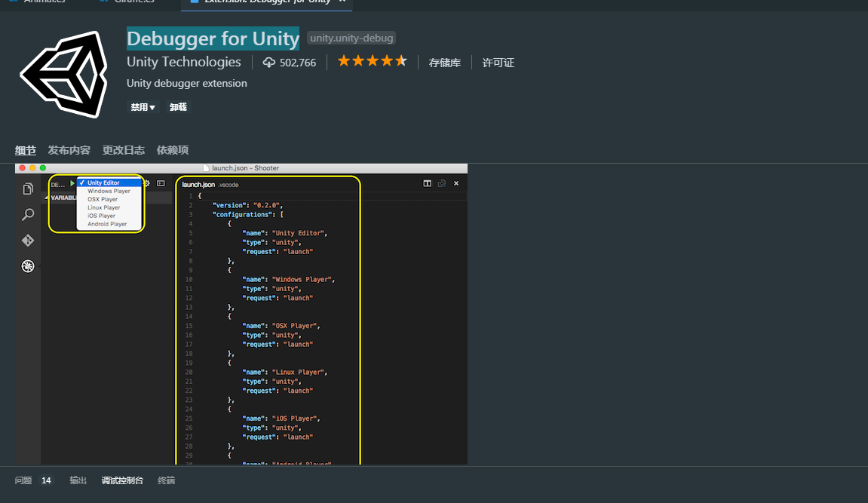Click split editor icon in README screenshot

(428, 183)
